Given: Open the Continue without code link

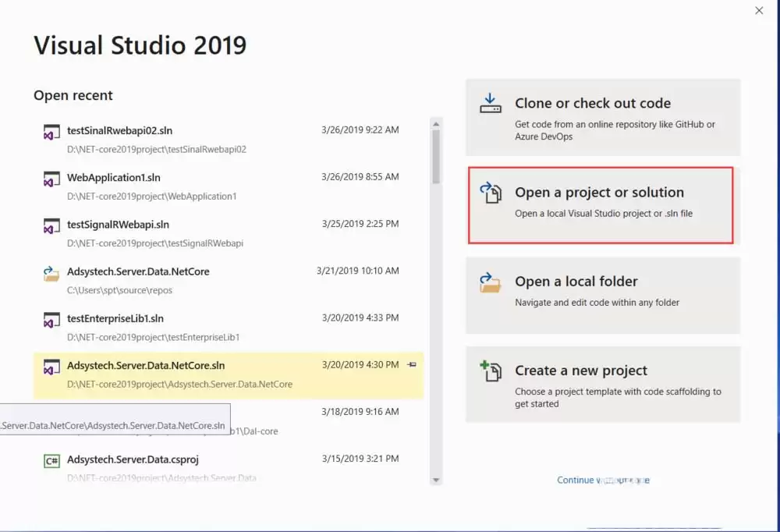Looking at the screenshot, I should (x=604, y=480).
